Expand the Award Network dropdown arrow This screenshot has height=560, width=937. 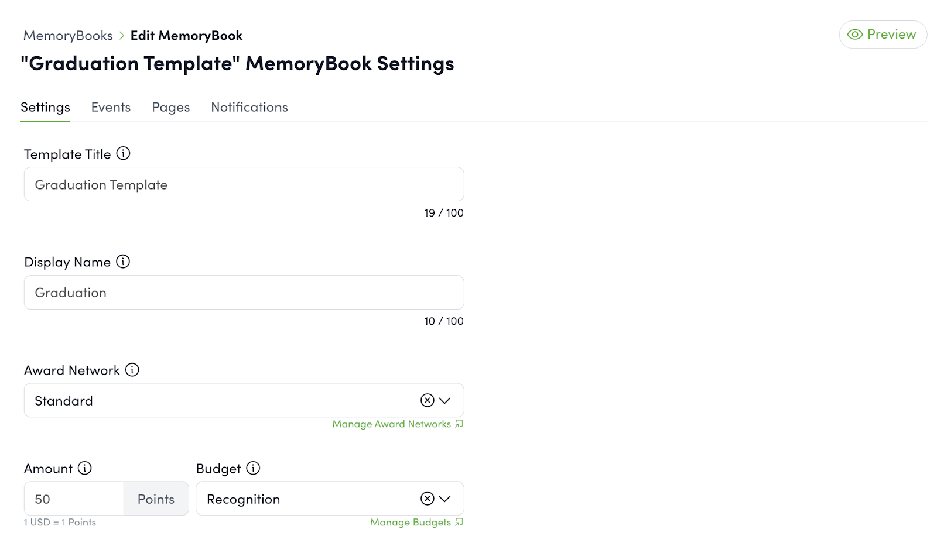[445, 400]
